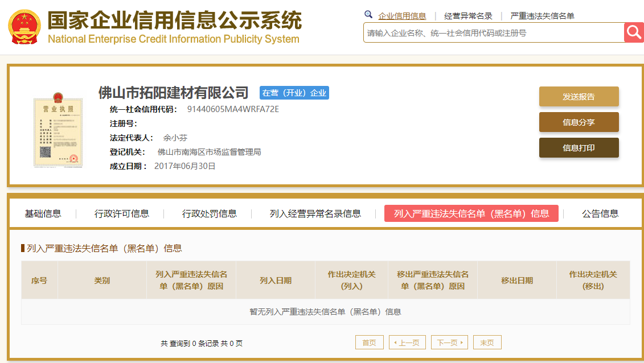
Task: Switch to the 列入经营异常名录信息 tab
Action: point(315,214)
